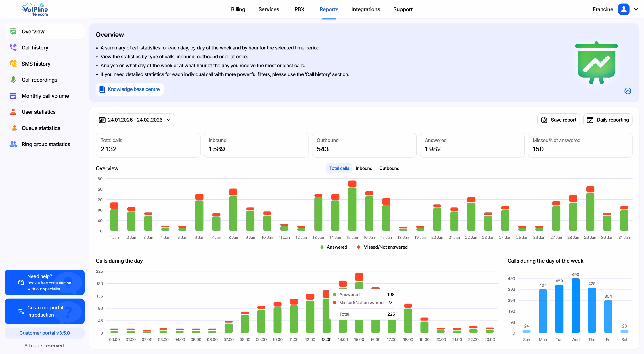The image size is (644, 354).
Task: Open the Integrations menu
Action: tap(366, 9)
